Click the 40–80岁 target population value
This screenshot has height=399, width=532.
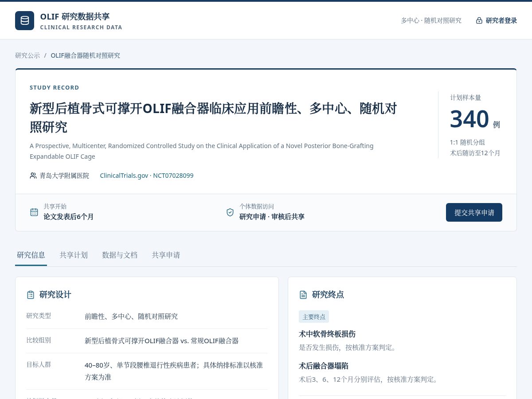tap(174, 371)
